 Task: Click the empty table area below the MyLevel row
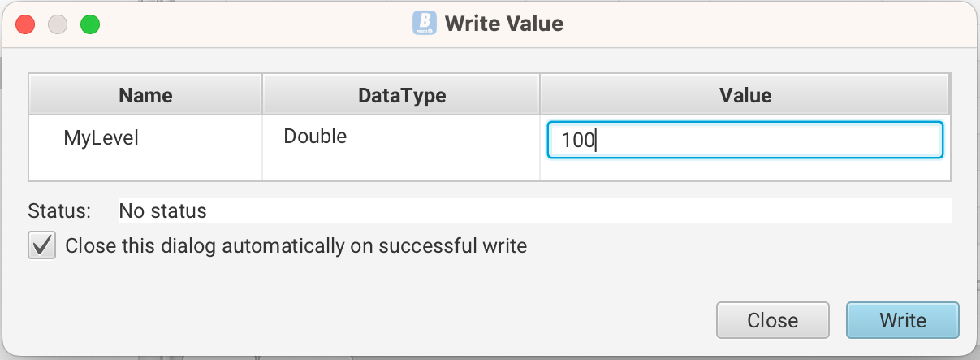146,169
